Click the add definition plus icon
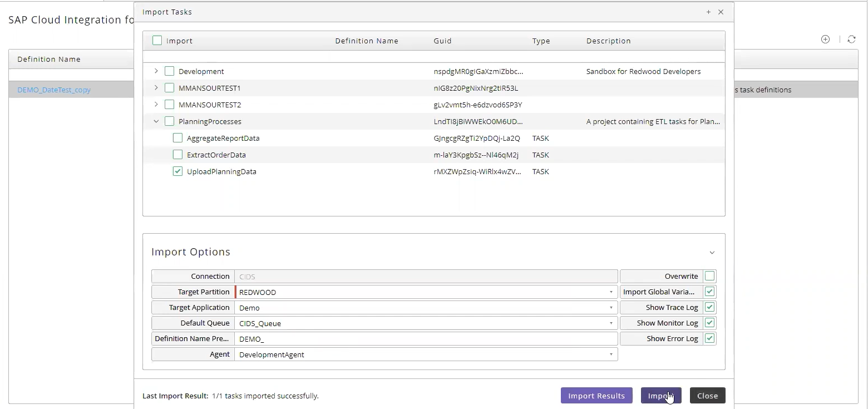This screenshot has width=868, height=409. 826,40
